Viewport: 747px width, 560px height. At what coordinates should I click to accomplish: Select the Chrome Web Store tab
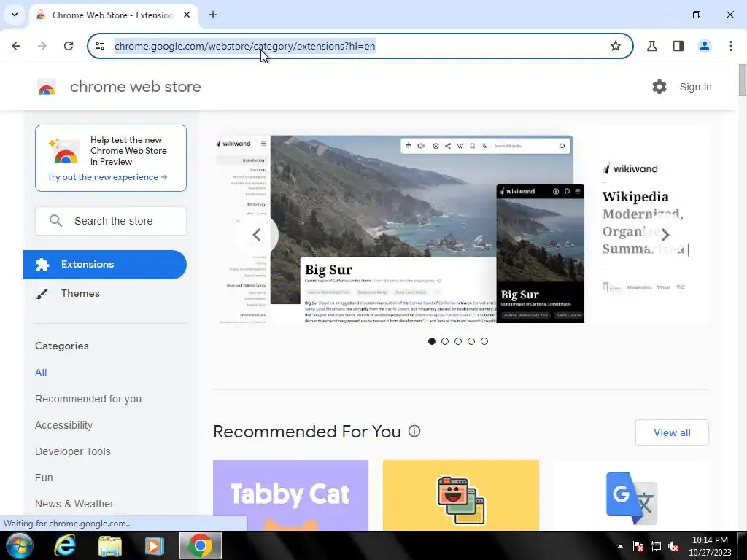click(112, 15)
